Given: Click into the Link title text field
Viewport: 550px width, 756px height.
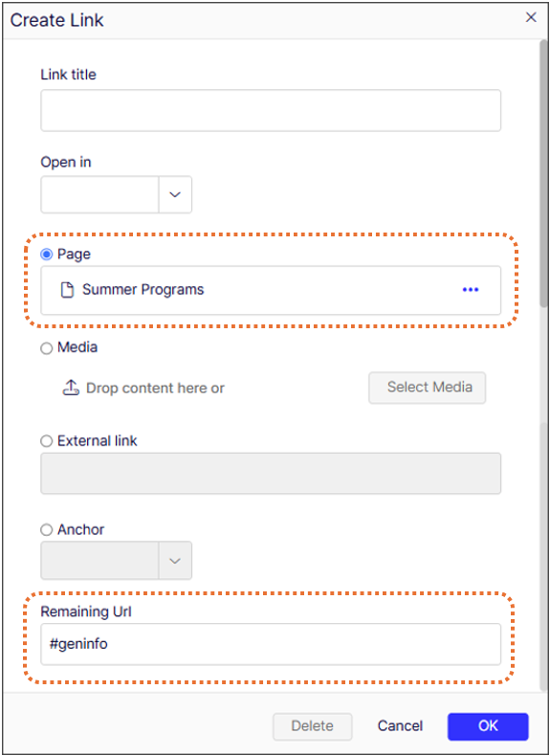Looking at the screenshot, I should click(271, 110).
